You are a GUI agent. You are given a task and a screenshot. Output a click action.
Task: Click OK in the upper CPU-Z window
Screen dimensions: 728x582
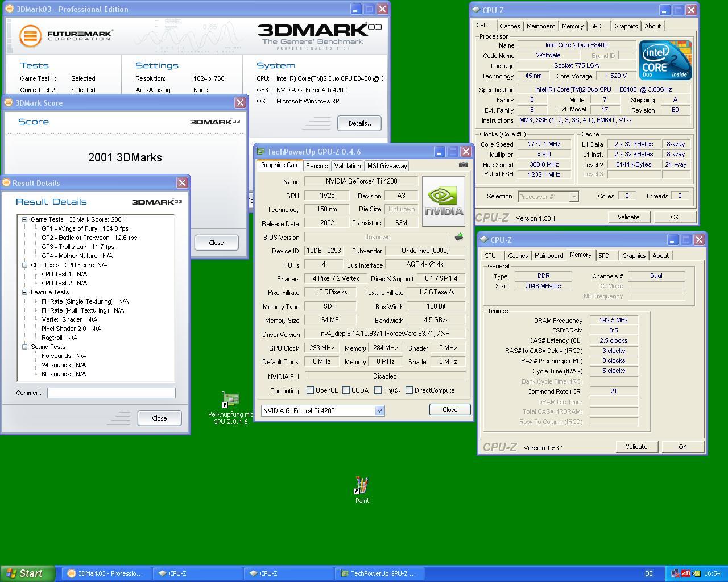675,217
